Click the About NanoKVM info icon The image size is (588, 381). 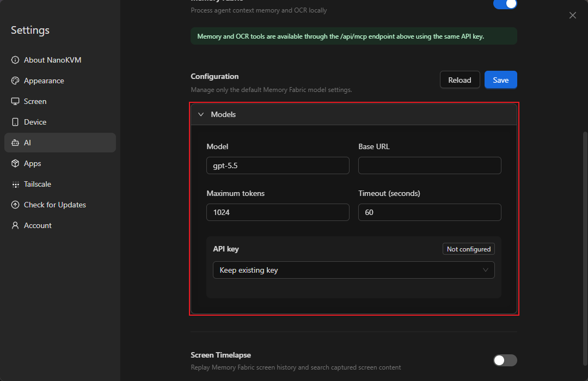coord(15,60)
